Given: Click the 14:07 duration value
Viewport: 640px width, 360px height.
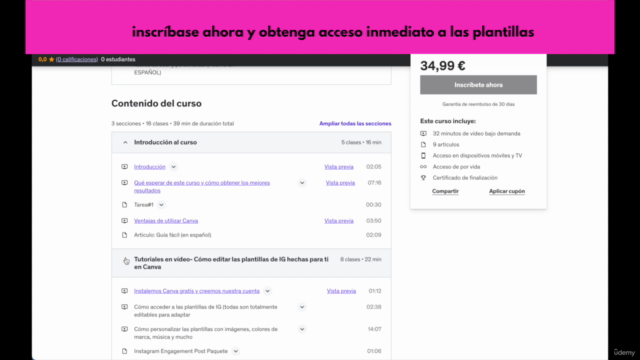Looking at the screenshot, I should coord(374,329).
